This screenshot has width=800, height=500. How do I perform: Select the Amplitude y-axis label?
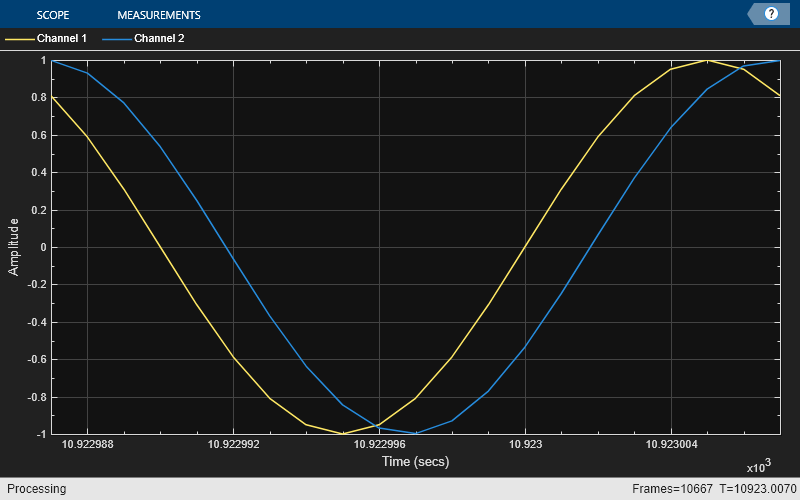pyautogui.click(x=13, y=247)
